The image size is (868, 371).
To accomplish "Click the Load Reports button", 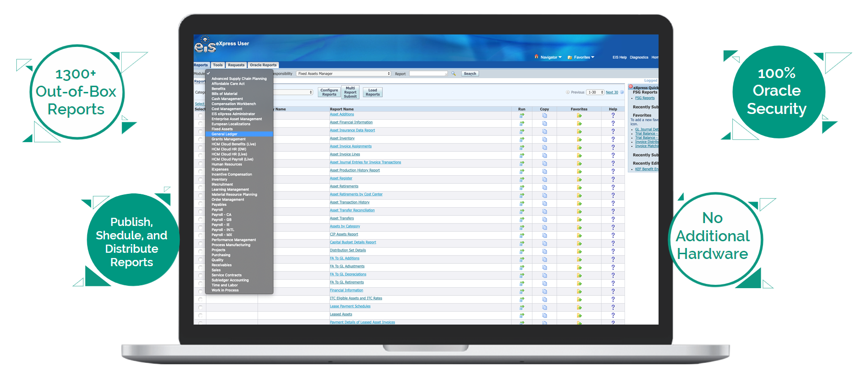I will pos(373,92).
